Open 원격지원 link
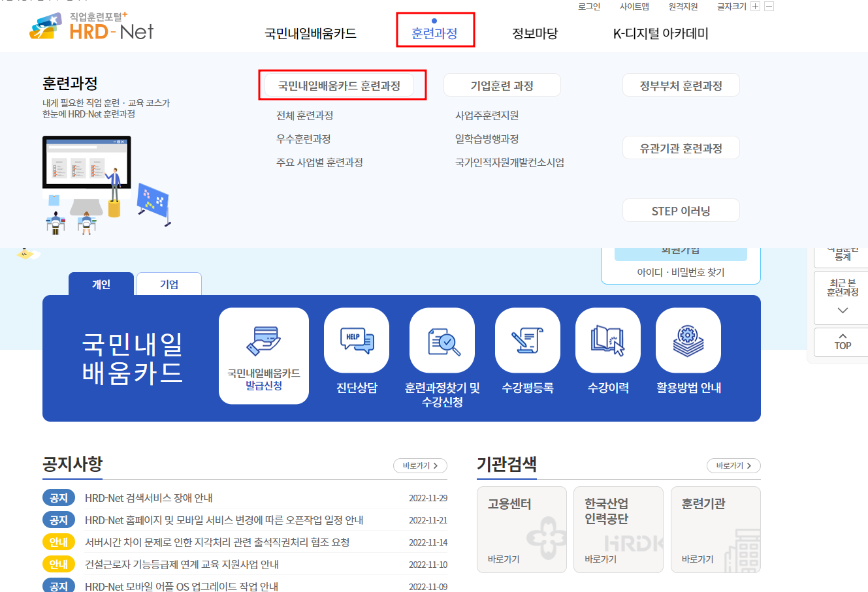 [683, 7]
